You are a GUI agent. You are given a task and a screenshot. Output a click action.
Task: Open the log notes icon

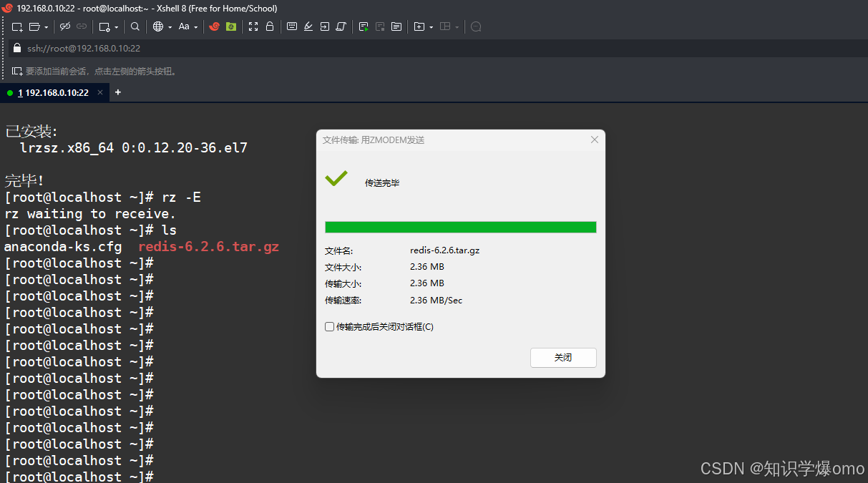[x=396, y=26]
